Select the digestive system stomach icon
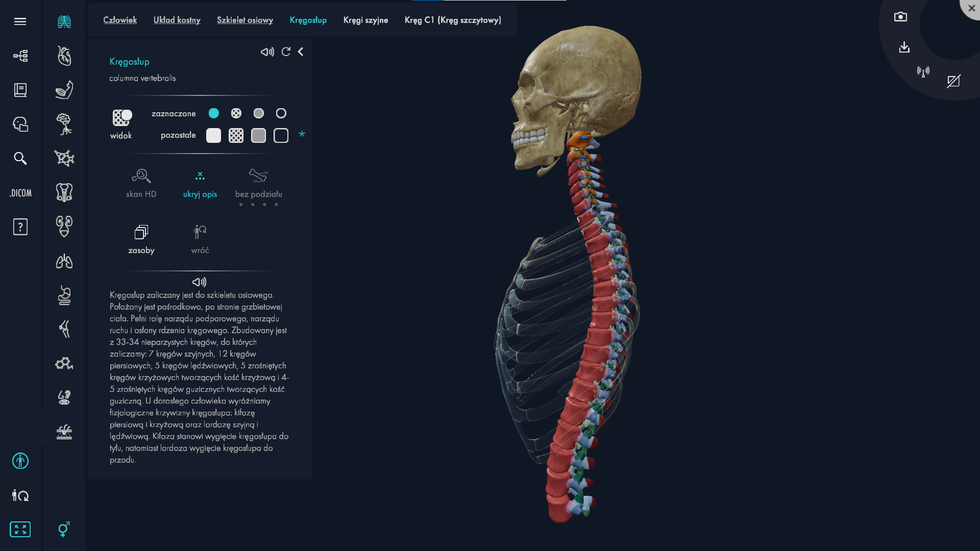 point(64,295)
